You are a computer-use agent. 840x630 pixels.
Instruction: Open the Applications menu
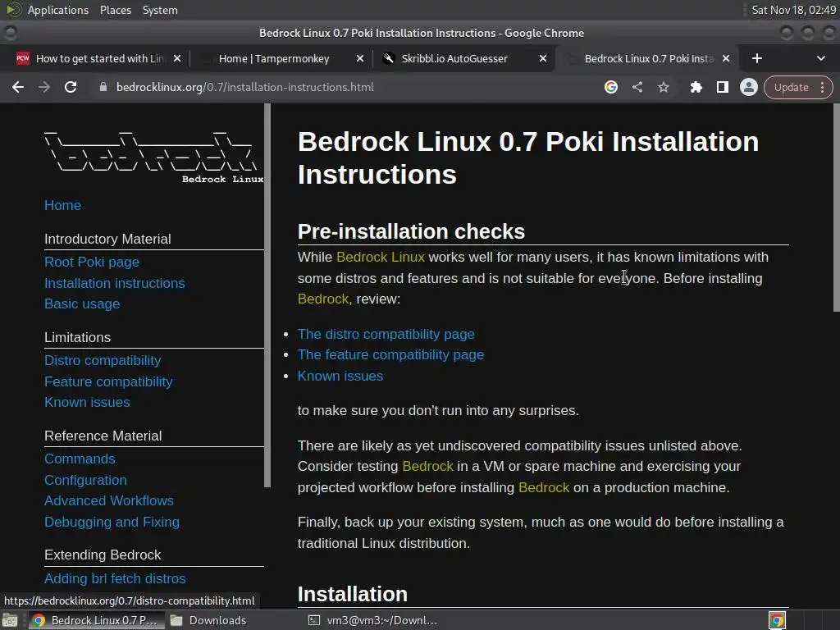(57, 10)
